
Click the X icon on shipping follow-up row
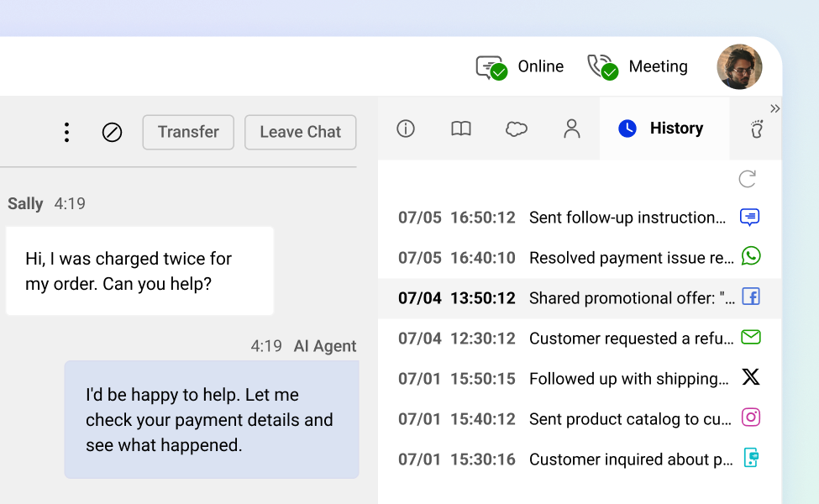(751, 376)
